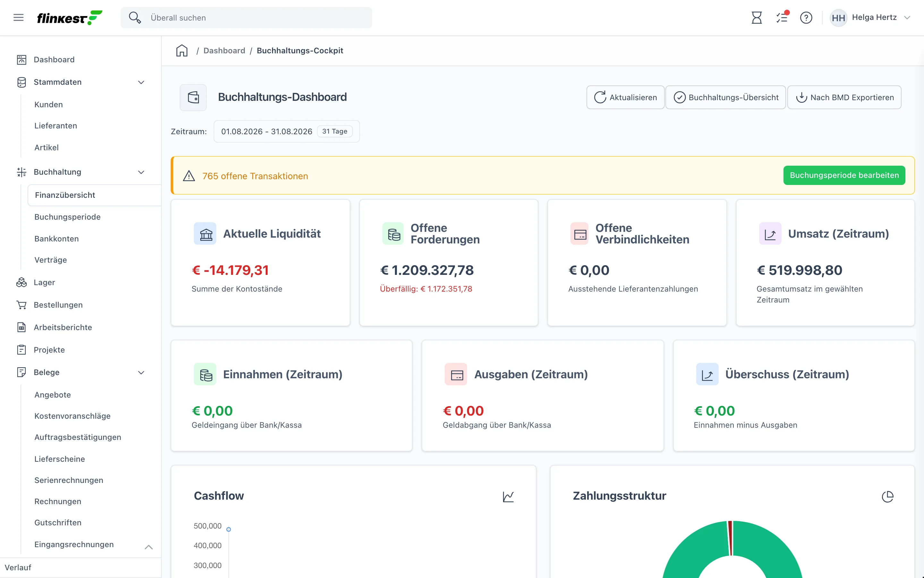Select Finanzübersicht menu item
Viewport: 924px width, 578px height.
(94, 195)
